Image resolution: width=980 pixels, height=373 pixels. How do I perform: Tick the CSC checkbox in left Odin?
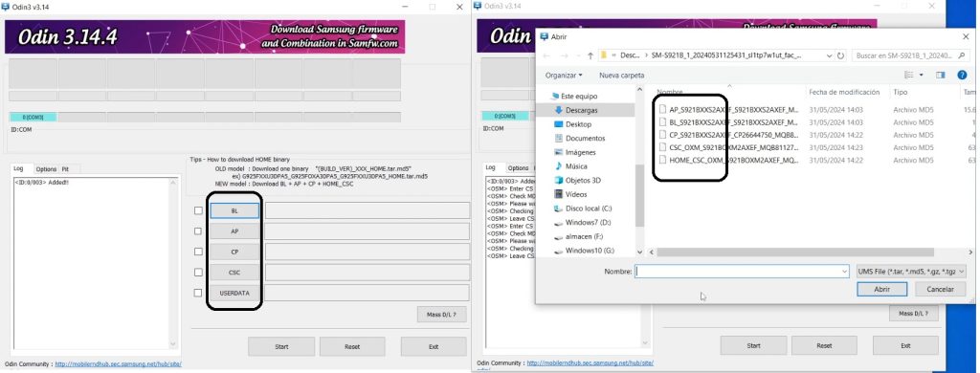pos(198,273)
